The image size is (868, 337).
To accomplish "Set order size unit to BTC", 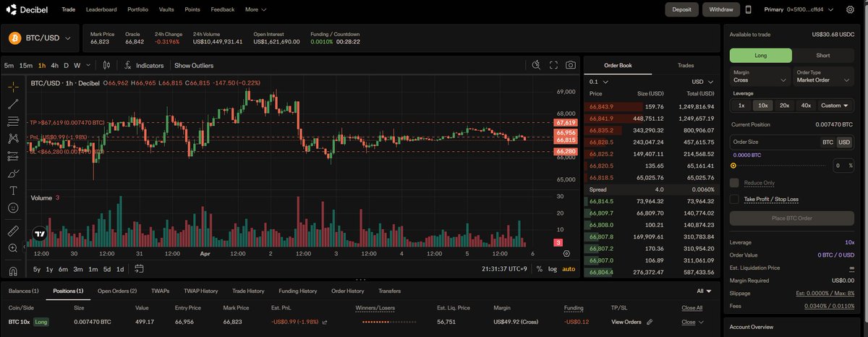I will click(x=827, y=142).
